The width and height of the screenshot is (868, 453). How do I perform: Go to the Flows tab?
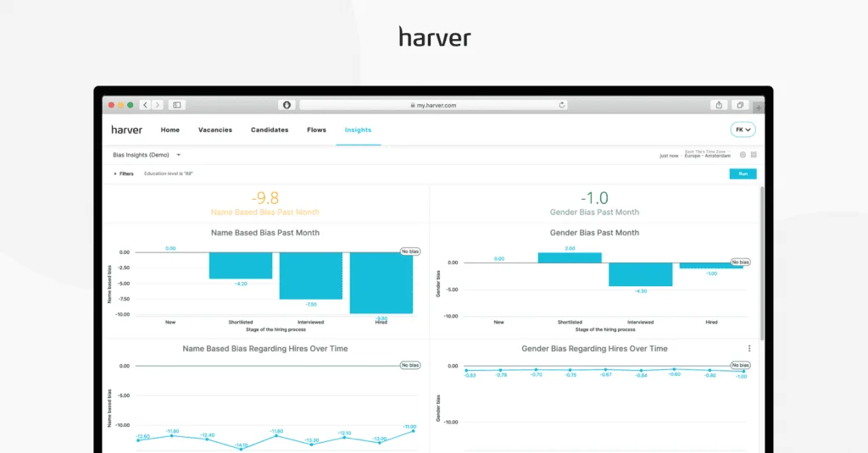(x=317, y=130)
